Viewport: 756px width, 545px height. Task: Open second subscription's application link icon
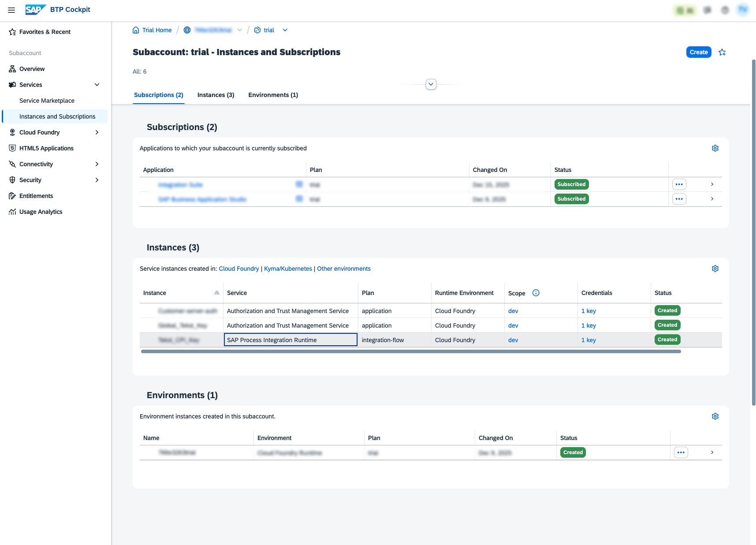point(299,199)
